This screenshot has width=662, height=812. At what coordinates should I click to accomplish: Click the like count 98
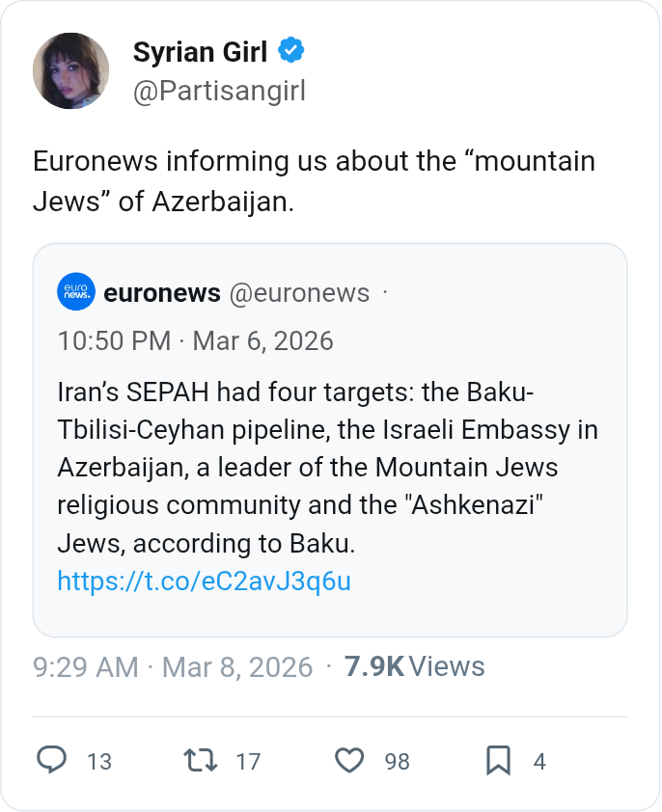(x=398, y=762)
